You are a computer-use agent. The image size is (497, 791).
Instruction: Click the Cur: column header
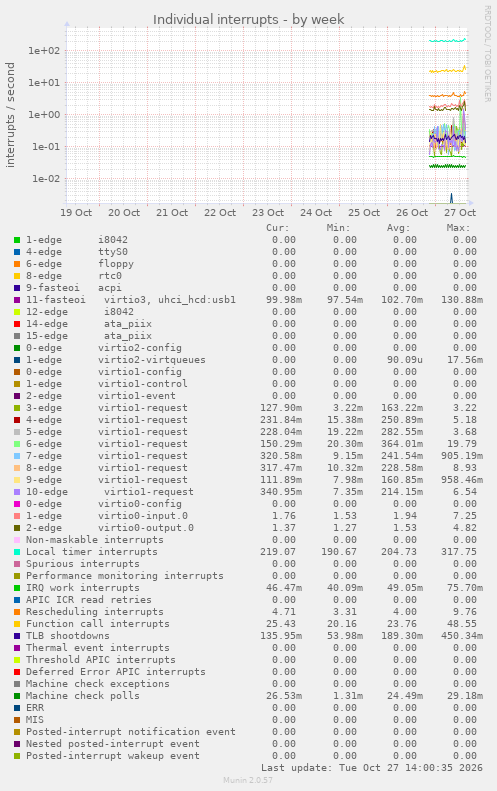point(278,228)
